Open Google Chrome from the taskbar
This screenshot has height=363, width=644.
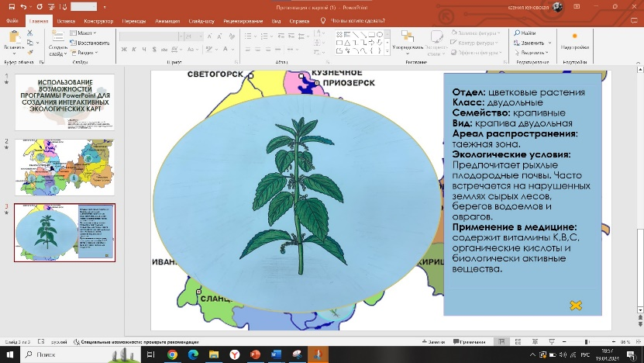(x=172, y=354)
